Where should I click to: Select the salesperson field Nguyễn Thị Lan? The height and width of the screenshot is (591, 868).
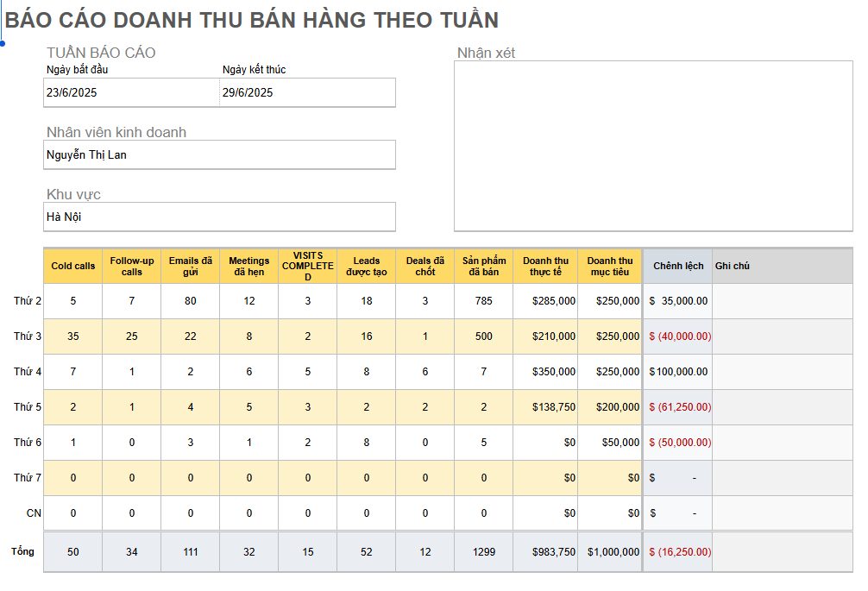[x=219, y=155]
